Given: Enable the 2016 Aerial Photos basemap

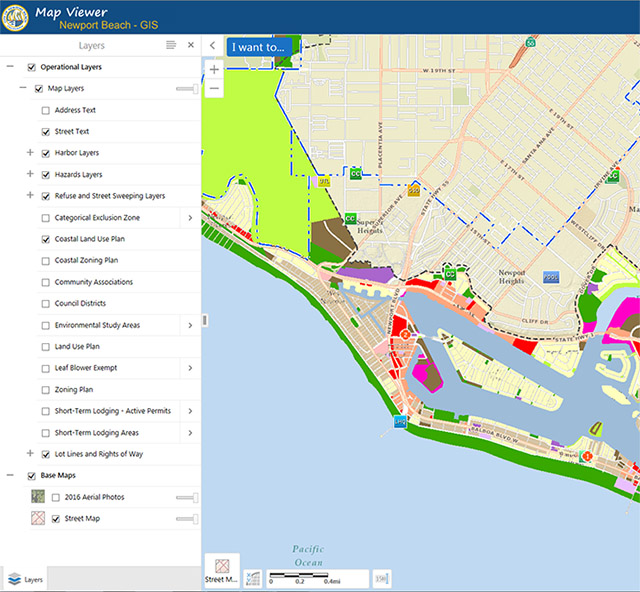Looking at the screenshot, I should tap(56, 497).
